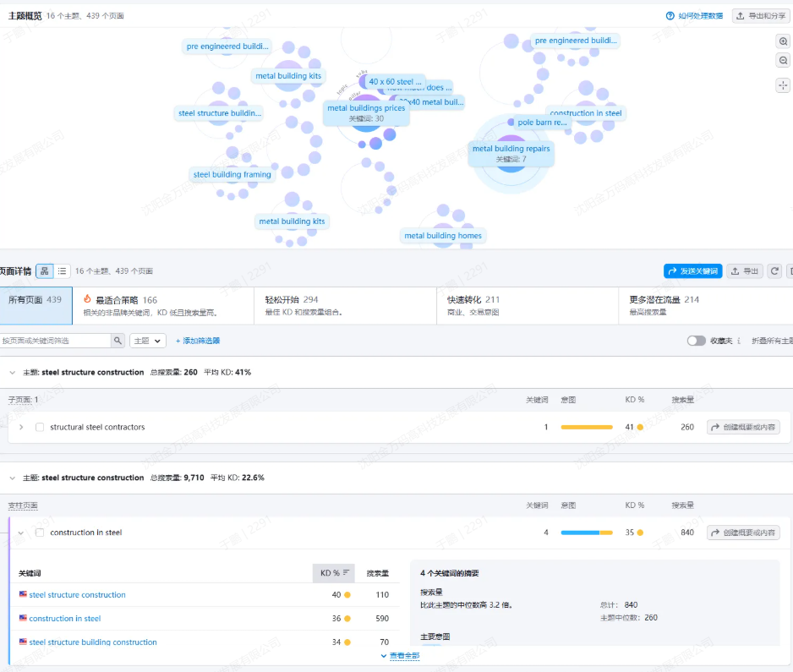793x672 pixels.
Task: Expand the structural steel contractors row
Action: [x=21, y=428]
